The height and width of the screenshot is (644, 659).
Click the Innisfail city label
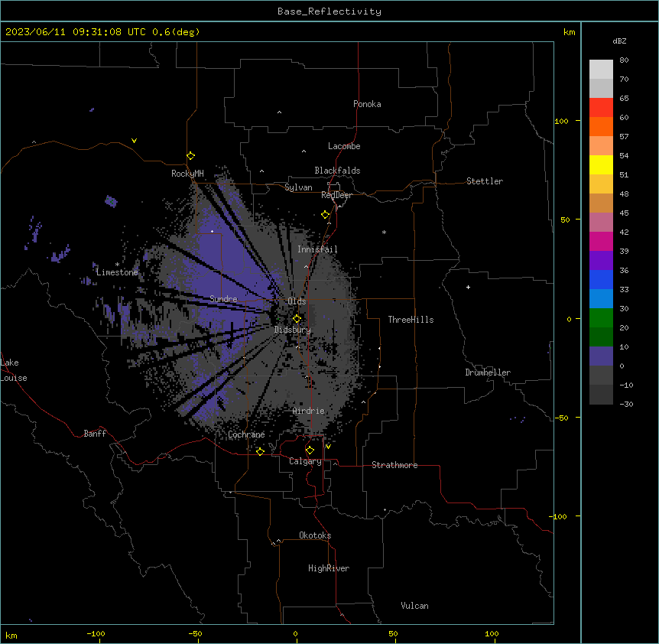[x=317, y=249]
